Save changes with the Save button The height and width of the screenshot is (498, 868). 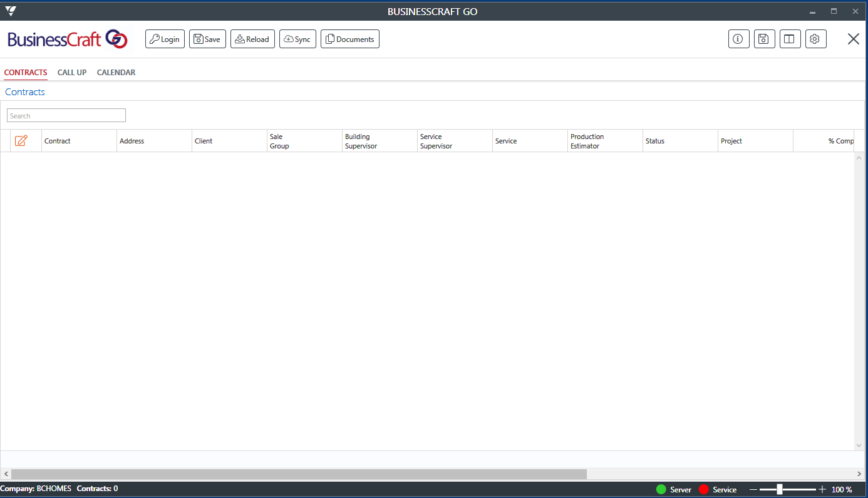[x=207, y=39]
